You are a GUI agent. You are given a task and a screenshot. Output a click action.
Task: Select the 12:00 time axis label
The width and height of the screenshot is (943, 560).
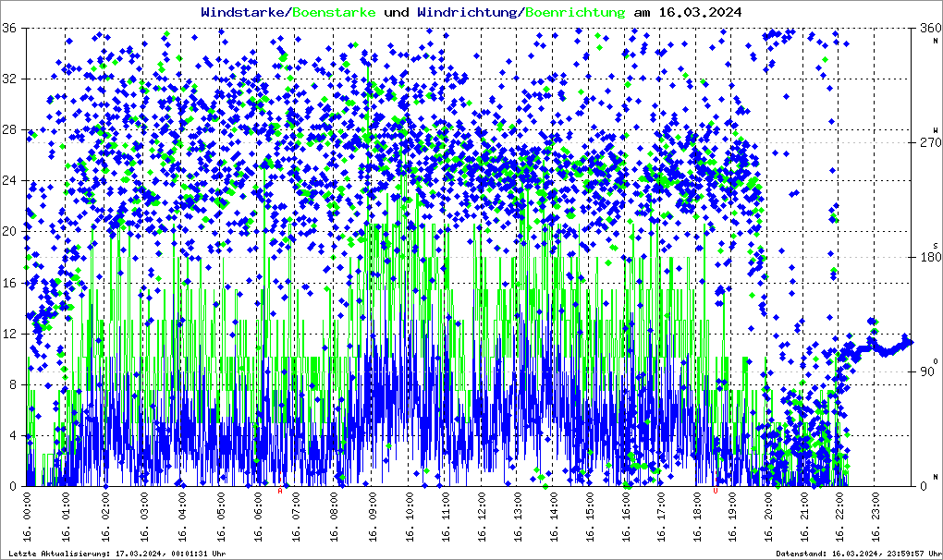coord(482,517)
